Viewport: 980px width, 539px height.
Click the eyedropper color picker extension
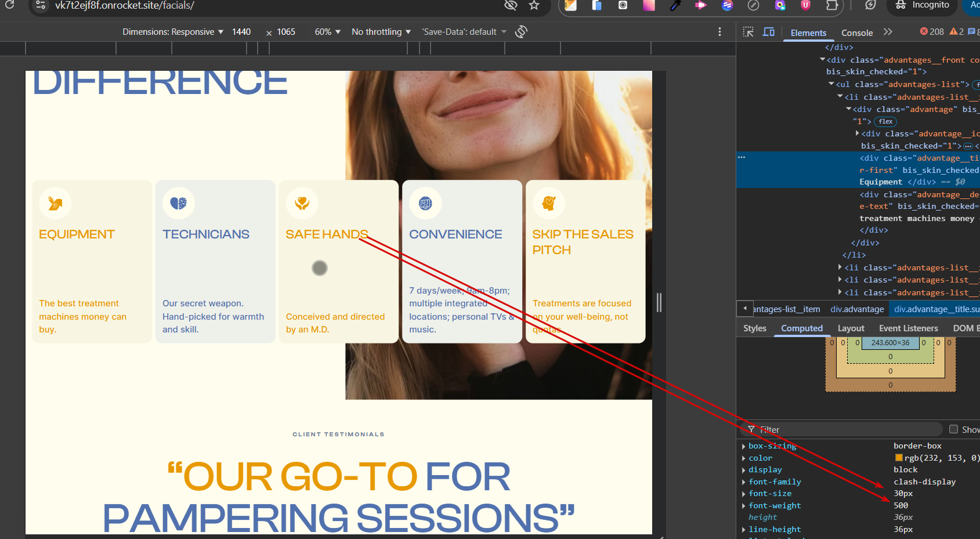(675, 5)
